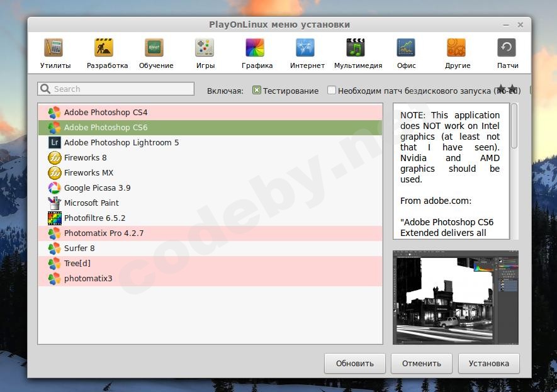Click the magnifier icon in search box
The width and height of the screenshot is (557, 392).
45,89
